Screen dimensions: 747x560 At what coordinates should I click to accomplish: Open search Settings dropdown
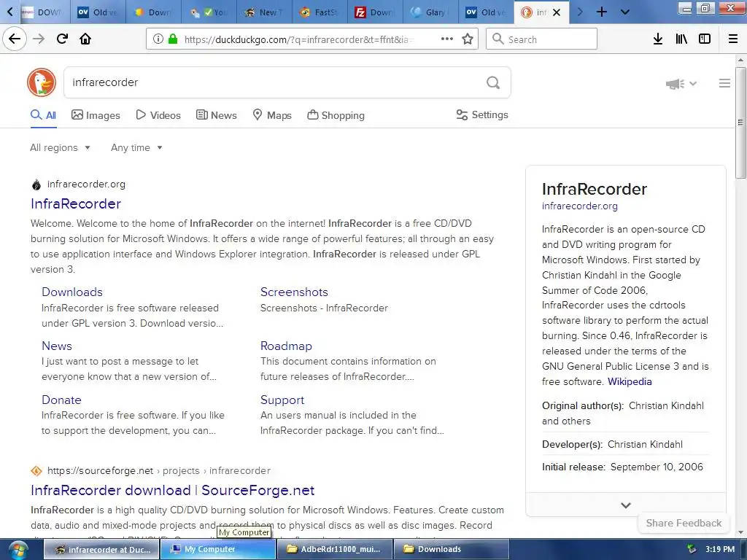point(482,114)
